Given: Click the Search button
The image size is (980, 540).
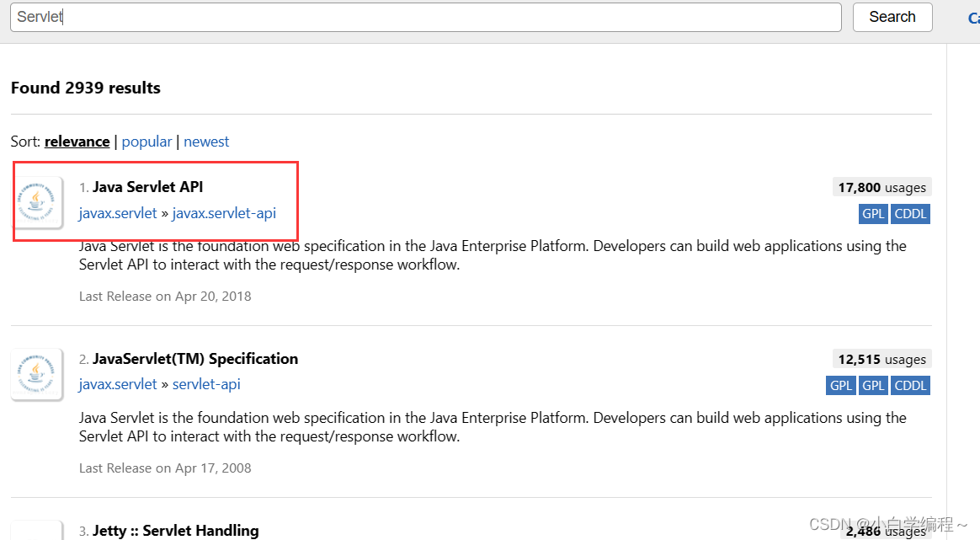Looking at the screenshot, I should tap(892, 17).
